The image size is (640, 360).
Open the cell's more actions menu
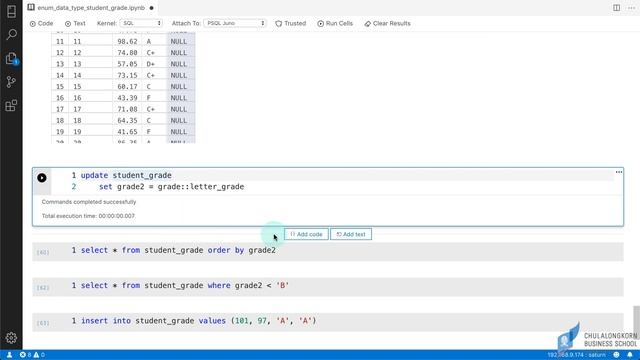619,172
